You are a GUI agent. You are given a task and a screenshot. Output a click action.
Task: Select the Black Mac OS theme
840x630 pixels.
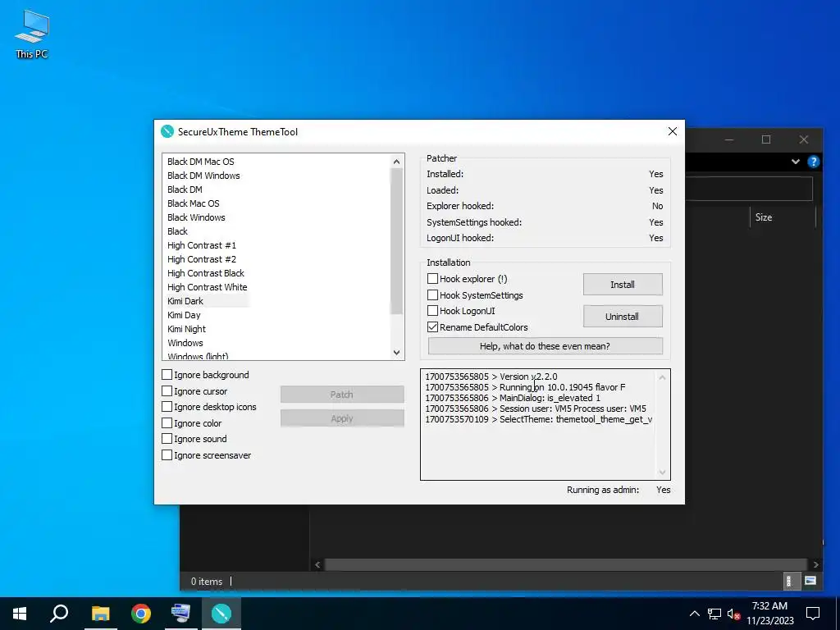click(194, 203)
